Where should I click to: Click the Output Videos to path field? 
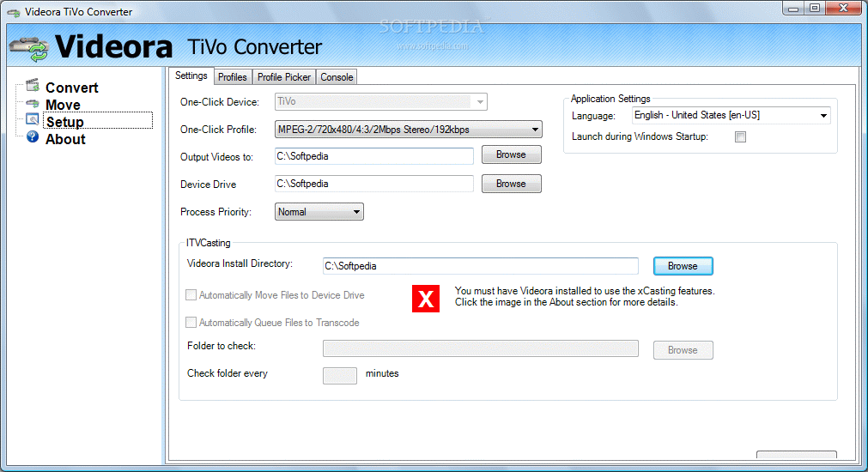(x=373, y=156)
